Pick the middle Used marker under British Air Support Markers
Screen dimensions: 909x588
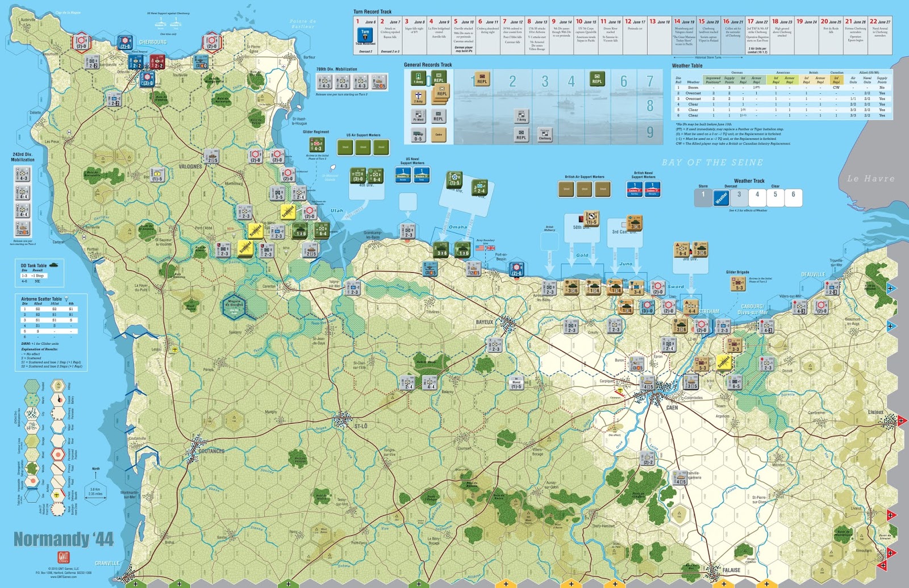click(x=585, y=189)
